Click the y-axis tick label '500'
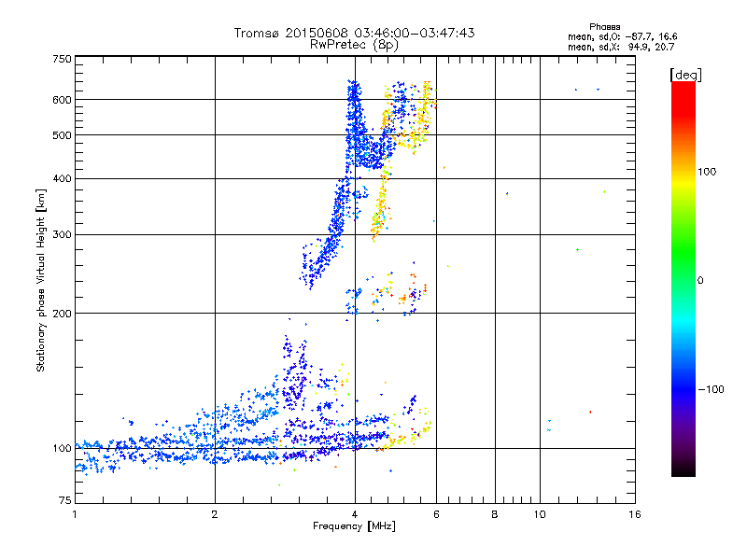This screenshot has width=747, height=560. [x=62, y=135]
